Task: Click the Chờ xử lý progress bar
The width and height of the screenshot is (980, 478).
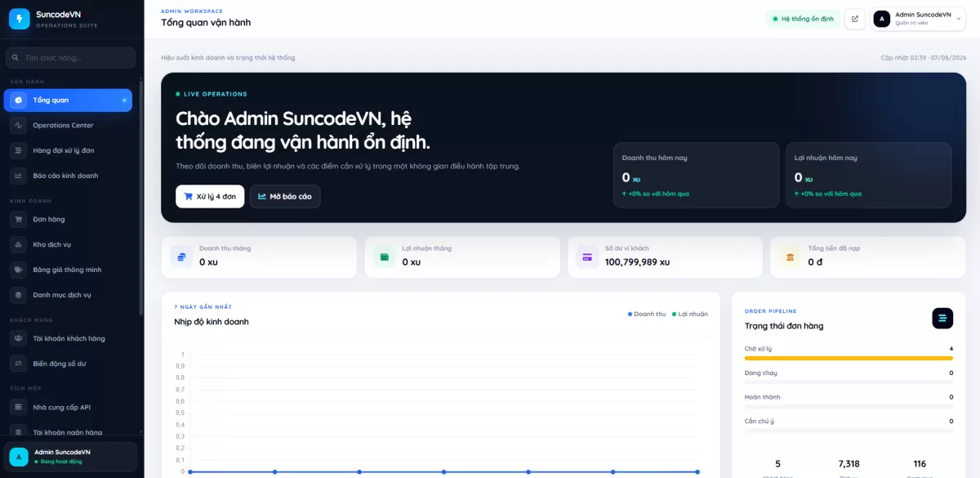Action: pos(849,358)
